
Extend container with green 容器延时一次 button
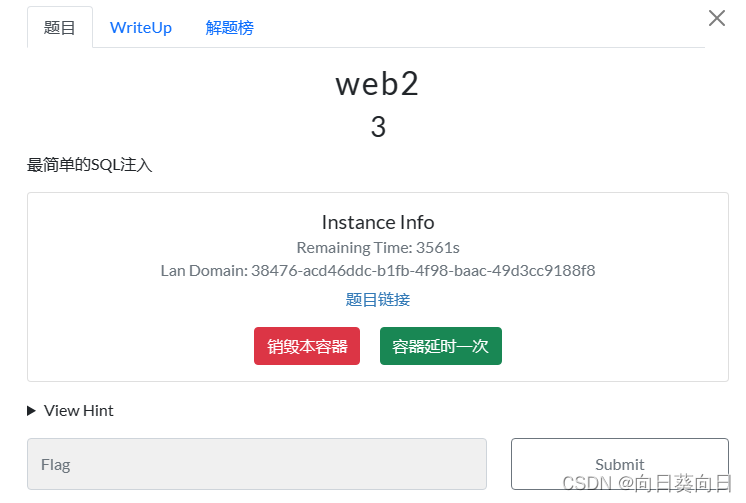click(441, 346)
